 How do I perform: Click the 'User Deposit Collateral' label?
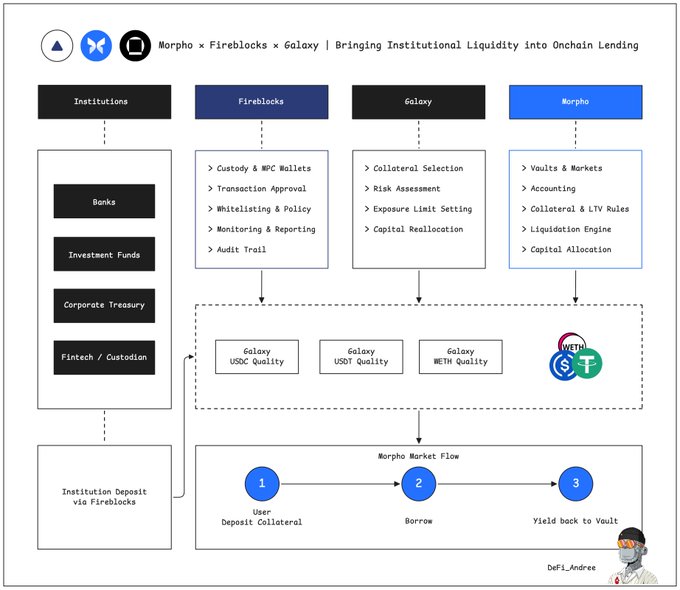[262, 517]
